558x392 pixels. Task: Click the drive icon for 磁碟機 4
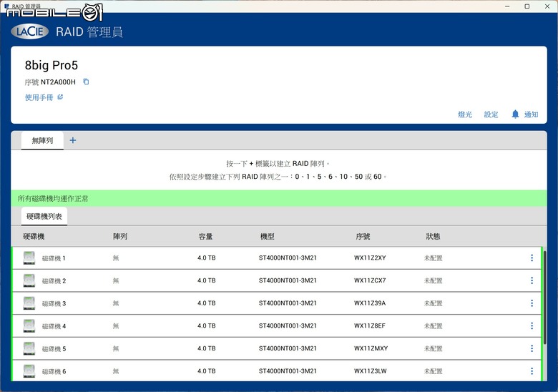(x=29, y=326)
